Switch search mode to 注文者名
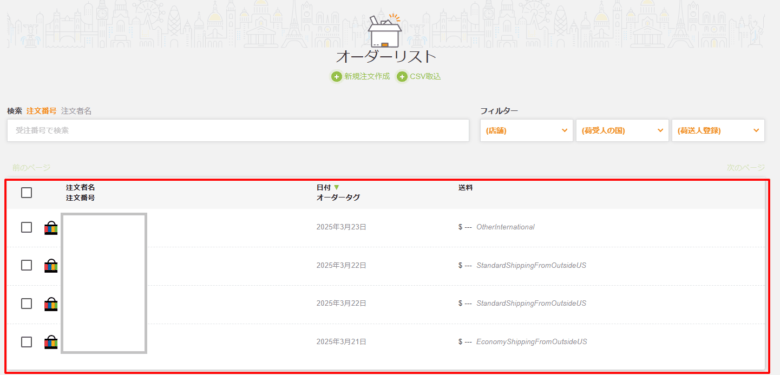Screen dimensions: 780x375 (x=76, y=111)
